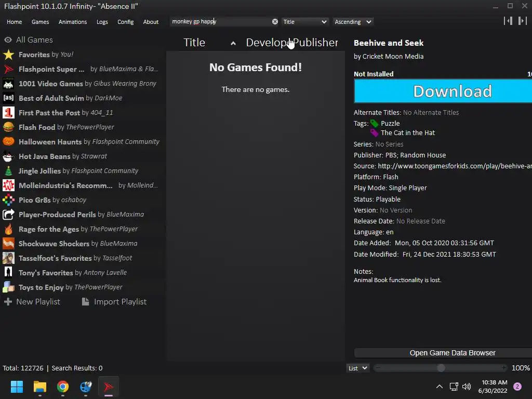The width and height of the screenshot is (532, 399).
Task: Open Google Chrome from the taskbar
Action: 62,387
